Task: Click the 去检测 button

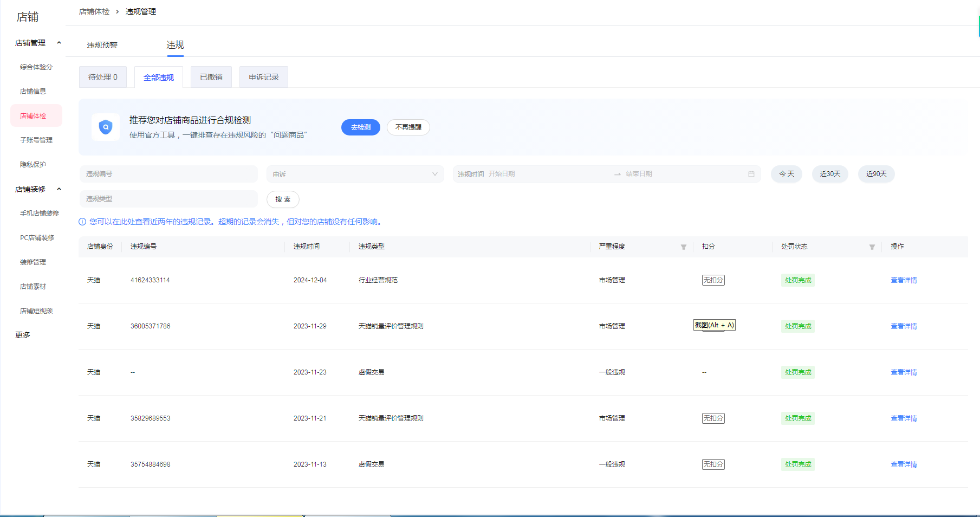Action: tap(360, 127)
